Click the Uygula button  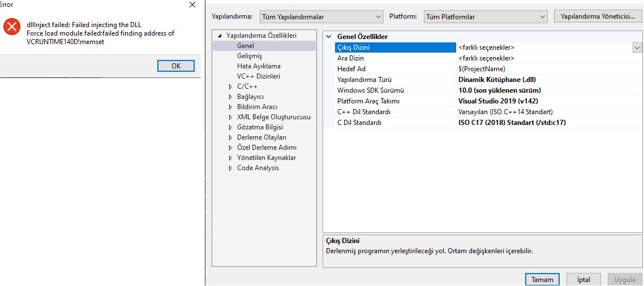pyautogui.click(x=625, y=279)
